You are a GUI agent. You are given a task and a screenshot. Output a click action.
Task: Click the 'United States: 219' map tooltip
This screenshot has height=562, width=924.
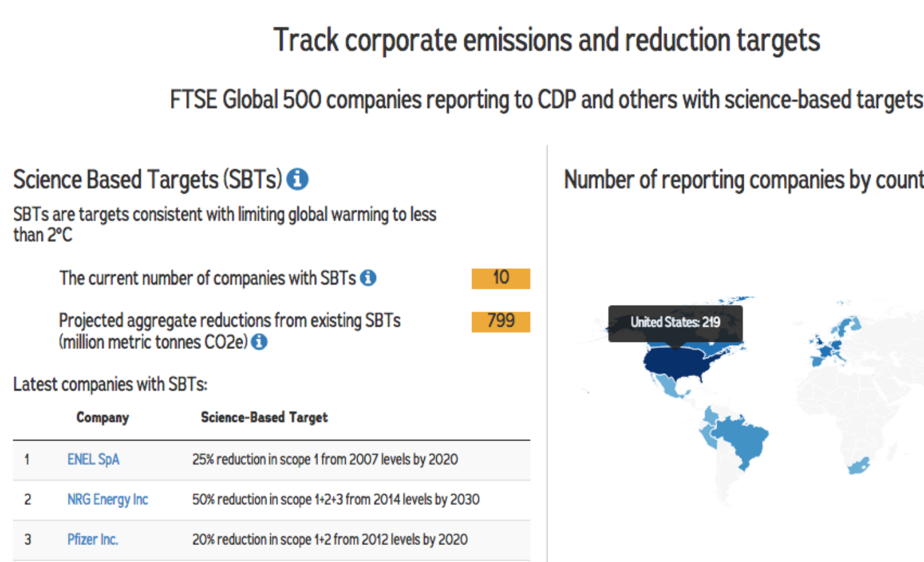676,323
